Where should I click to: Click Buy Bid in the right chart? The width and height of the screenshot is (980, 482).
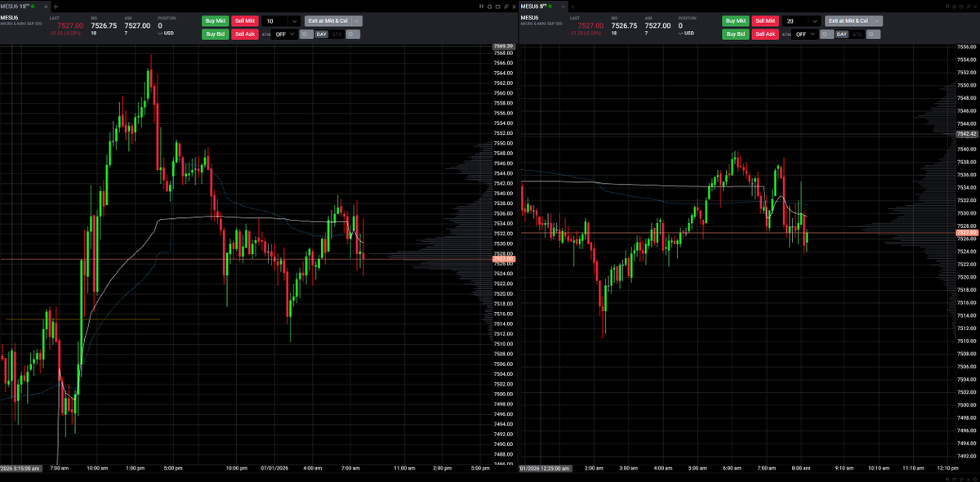pyautogui.click(x=736, y=34)
